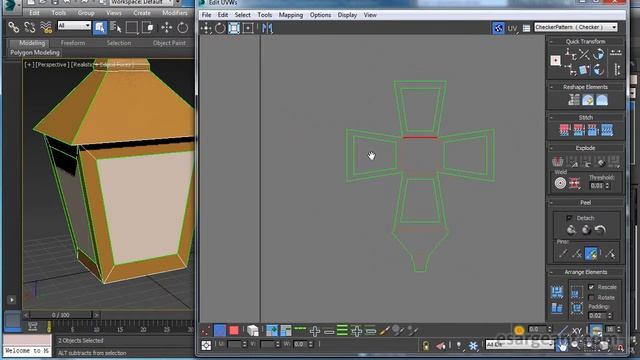Click the Break icon in Explode rollout
Image resolution: width=640 pixels, height=360 pixels.
pos(558,162)
